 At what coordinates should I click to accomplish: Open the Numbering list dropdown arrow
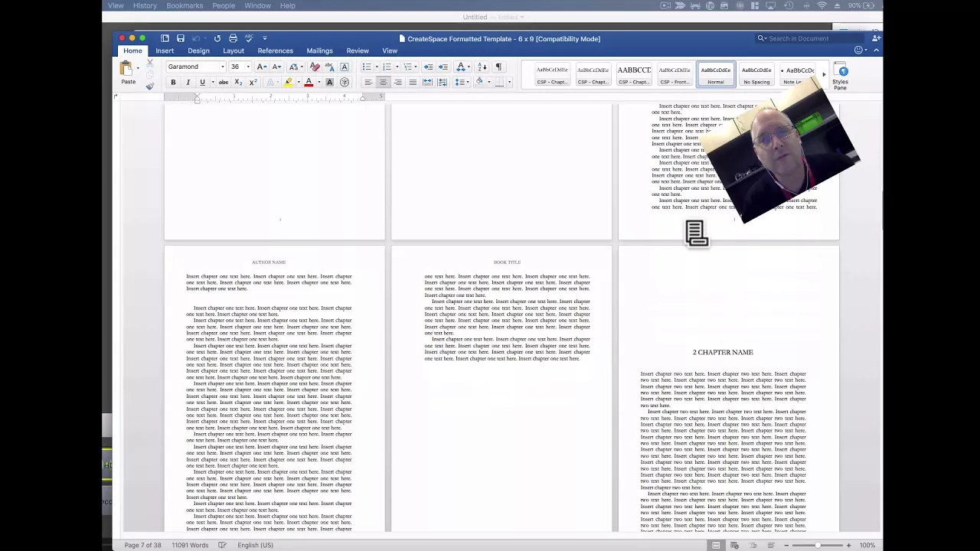click(397, 67)
